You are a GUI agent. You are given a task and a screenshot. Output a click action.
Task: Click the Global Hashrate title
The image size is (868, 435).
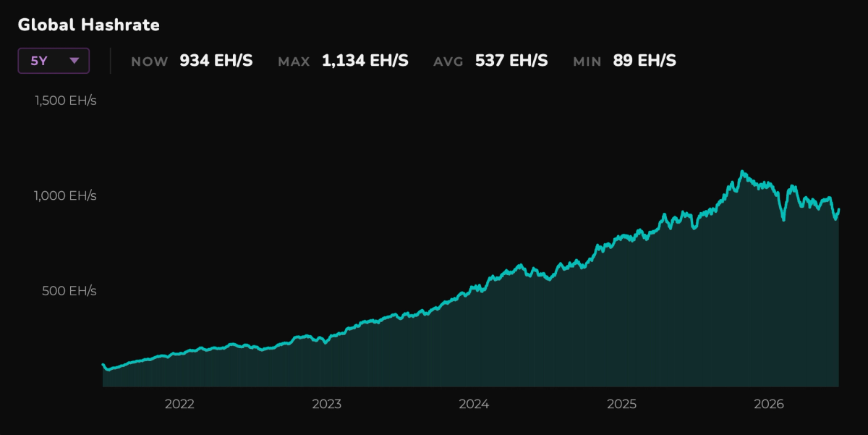point(88,25)
